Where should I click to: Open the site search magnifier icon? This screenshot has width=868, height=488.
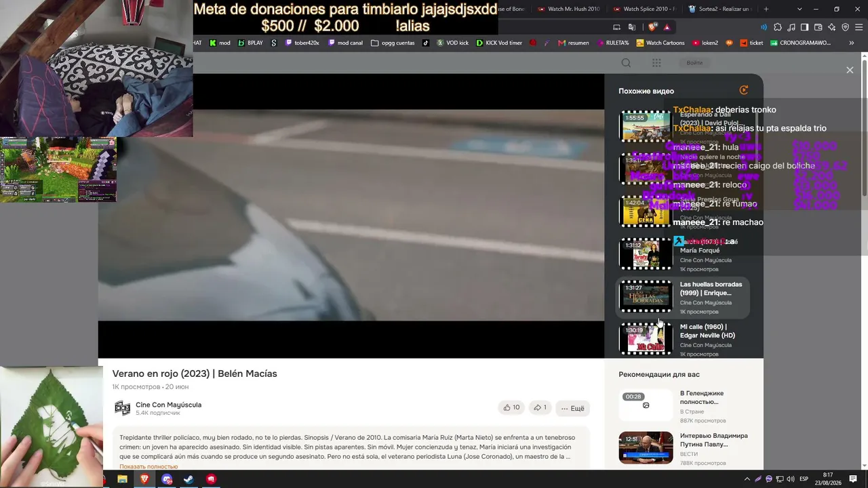click(626, 63)
